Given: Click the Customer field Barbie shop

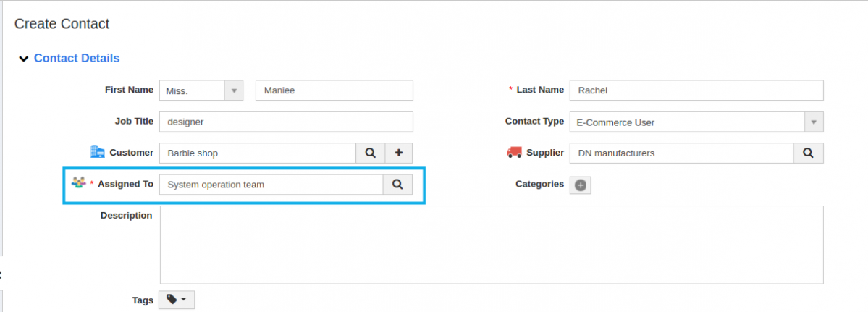Looking at the screenshot, I should click(258, 153).
